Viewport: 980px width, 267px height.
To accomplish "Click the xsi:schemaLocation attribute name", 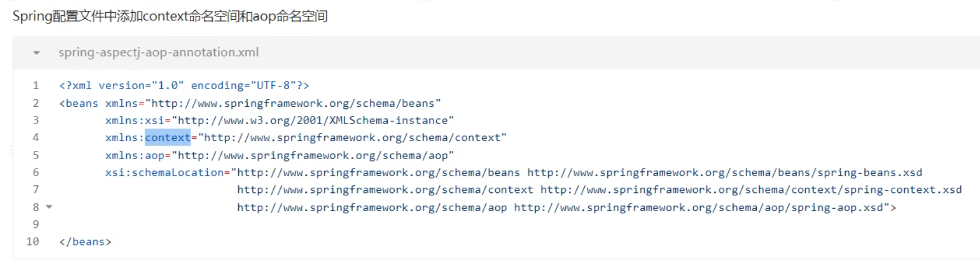I will click(x=164, y=173).
